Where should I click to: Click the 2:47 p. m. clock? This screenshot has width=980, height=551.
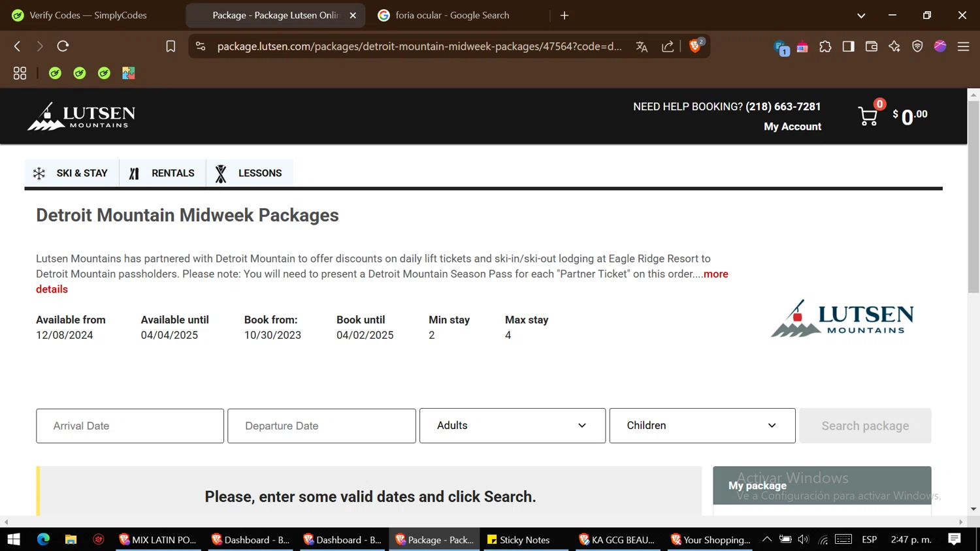pyautogui.click(x=911, y=539)
